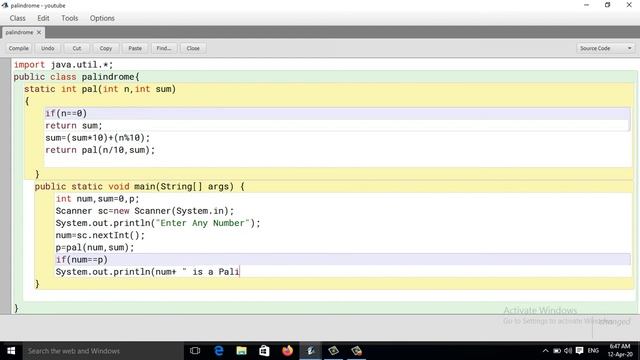Open the Windows Start menu
640x360 pixels.
(x=11, y=351)
